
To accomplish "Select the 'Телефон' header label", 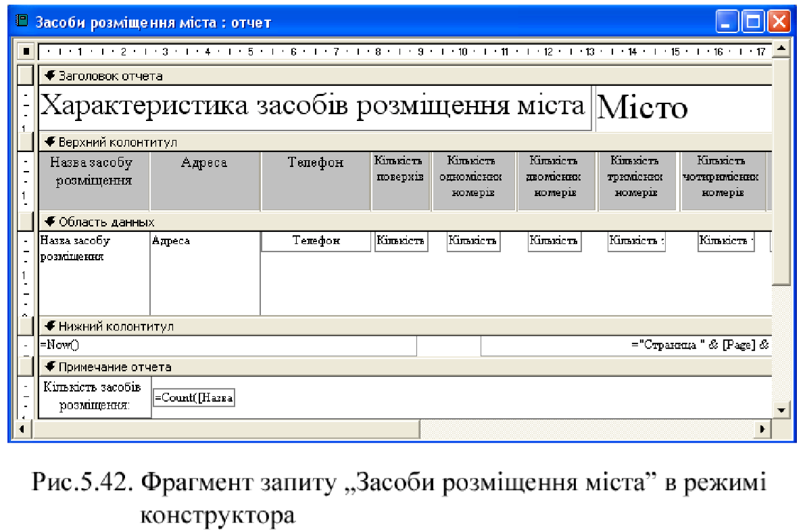I will click(315, 181).
